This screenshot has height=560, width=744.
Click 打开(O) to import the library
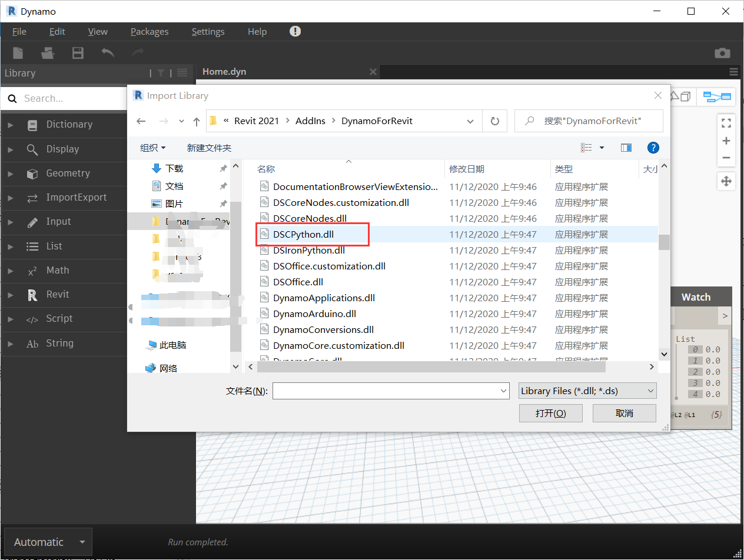point(550,413)
